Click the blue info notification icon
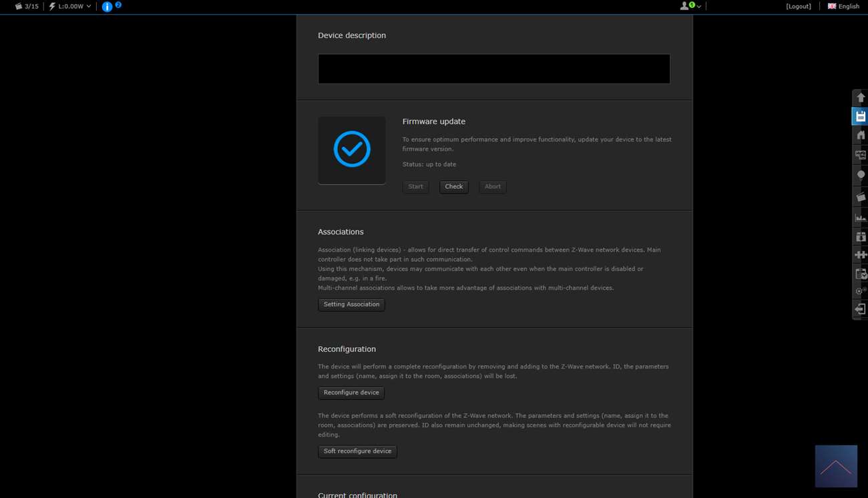868x498 pixels. [x=107, y=7]
